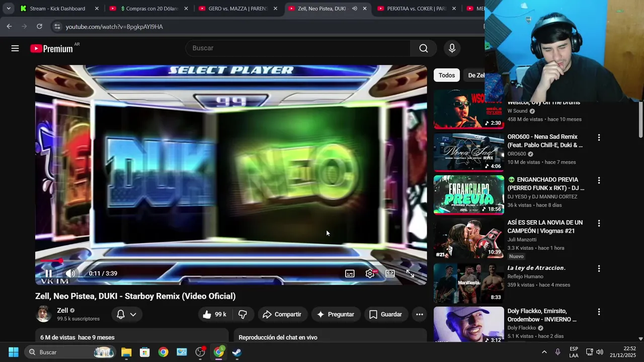Open File Explorer from taskbar
644x362 pixels.
(x=126, y=352)
